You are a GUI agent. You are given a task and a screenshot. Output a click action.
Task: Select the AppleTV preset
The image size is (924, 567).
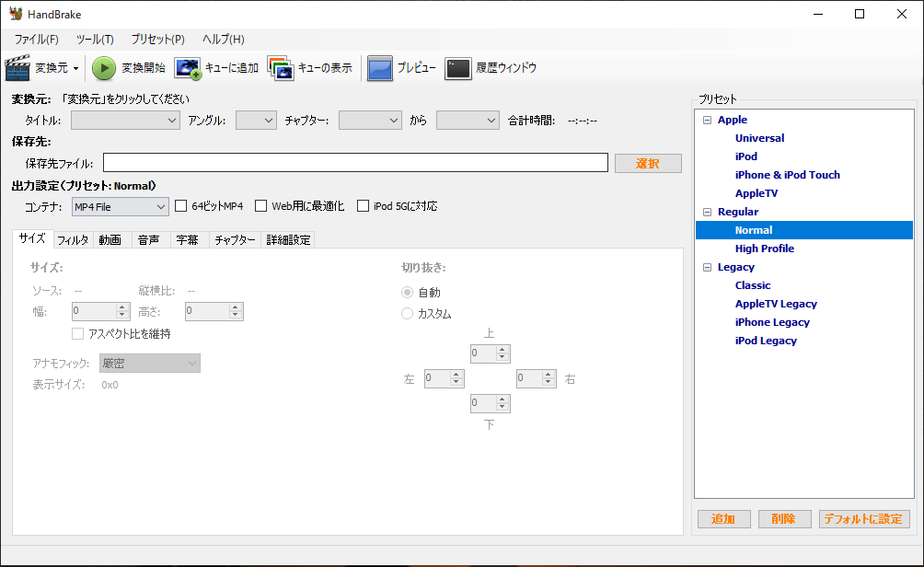(x=757, y=193)
